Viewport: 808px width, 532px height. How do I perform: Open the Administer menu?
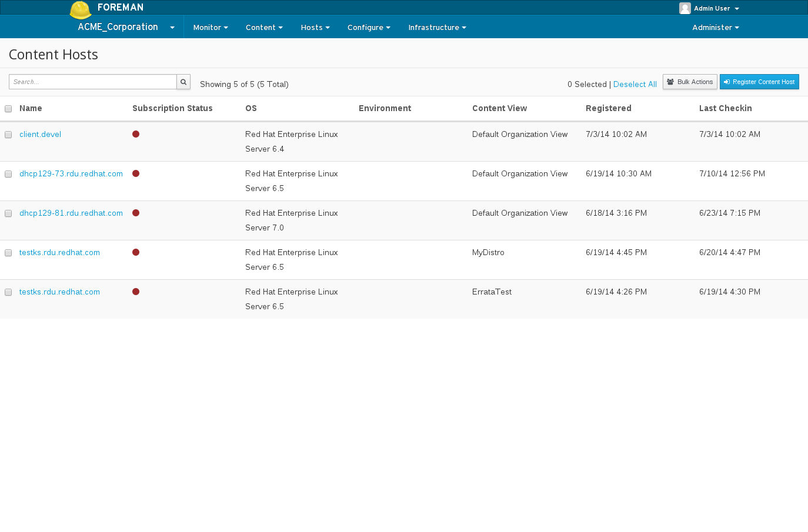715,27
